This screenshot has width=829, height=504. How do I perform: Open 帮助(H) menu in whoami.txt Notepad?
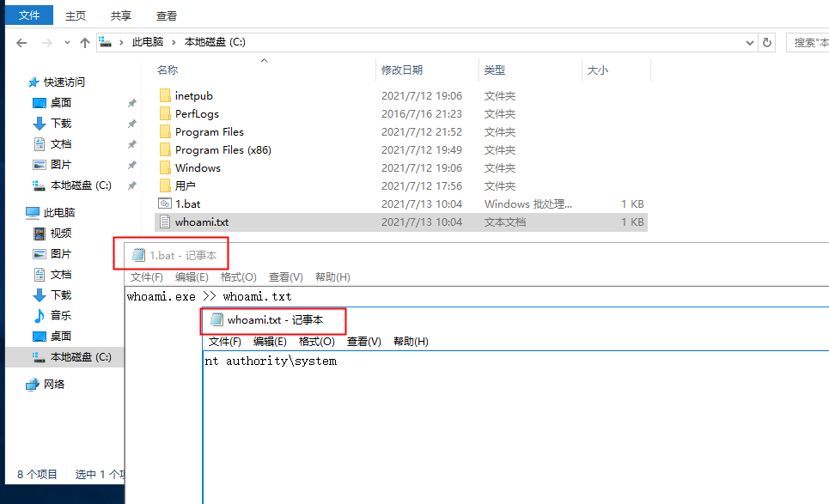(x=411, y=341)
